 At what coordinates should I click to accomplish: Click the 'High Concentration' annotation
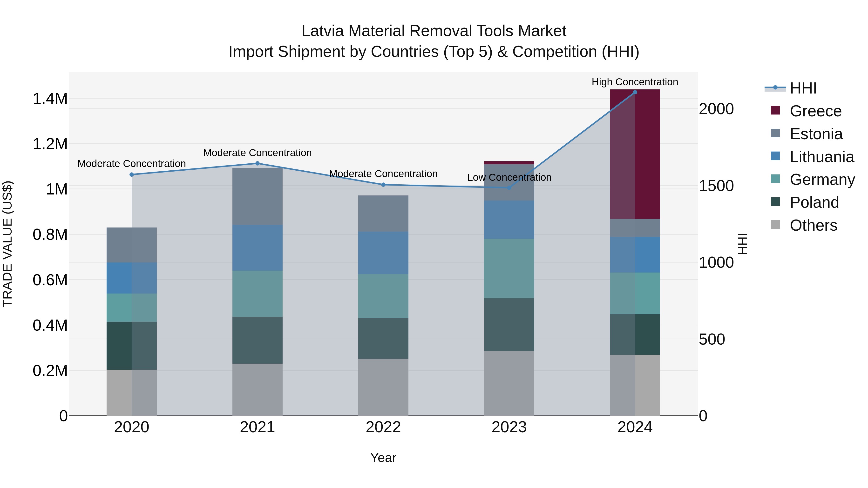(x=635, y=82)
